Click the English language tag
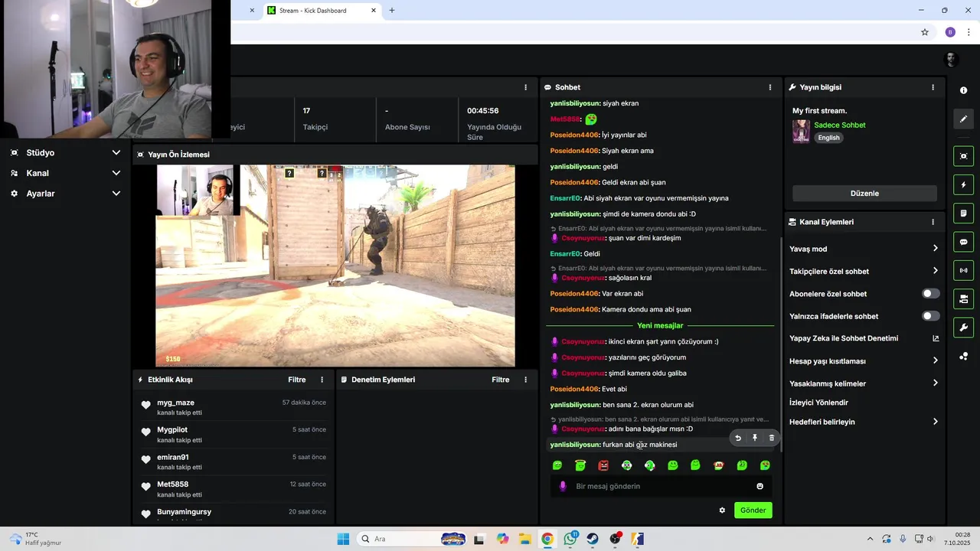The image size is (980, 551). 828,138
